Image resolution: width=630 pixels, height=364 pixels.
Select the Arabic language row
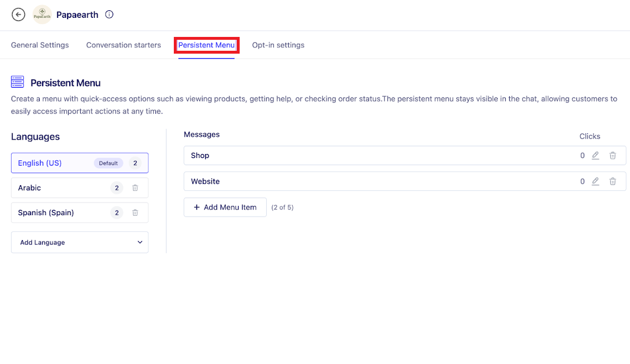(80, 188)
